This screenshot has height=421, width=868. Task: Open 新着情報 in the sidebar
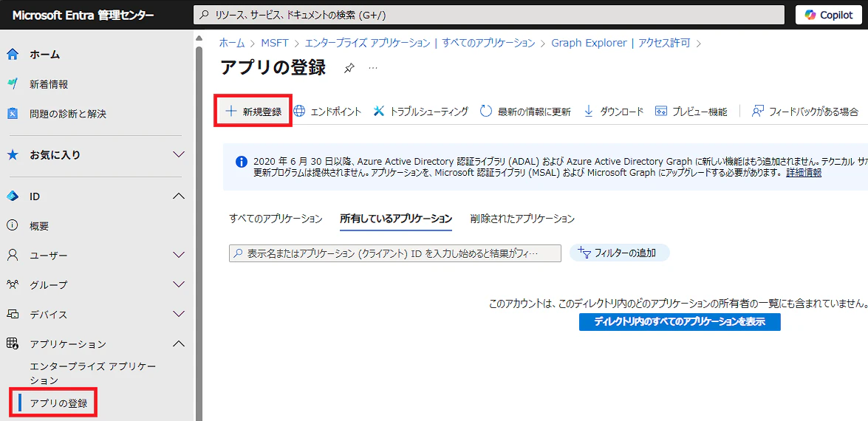tap(49, 85)
